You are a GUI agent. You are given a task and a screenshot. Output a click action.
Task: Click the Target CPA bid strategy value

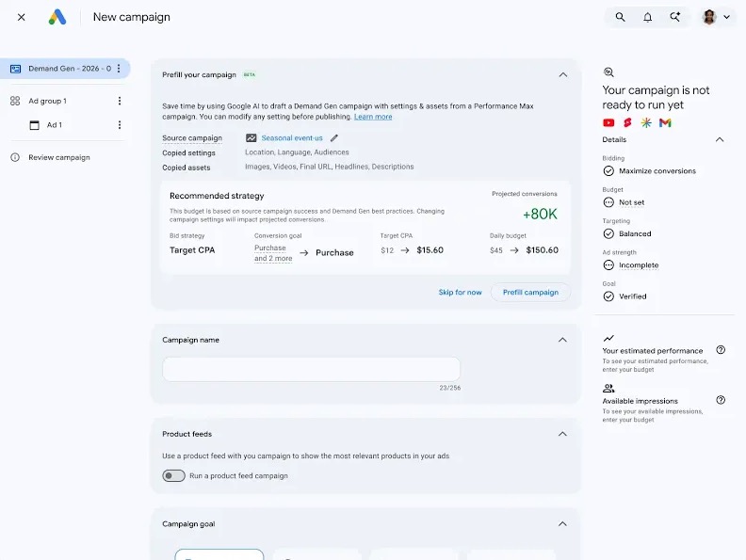[x=192, y=250]
